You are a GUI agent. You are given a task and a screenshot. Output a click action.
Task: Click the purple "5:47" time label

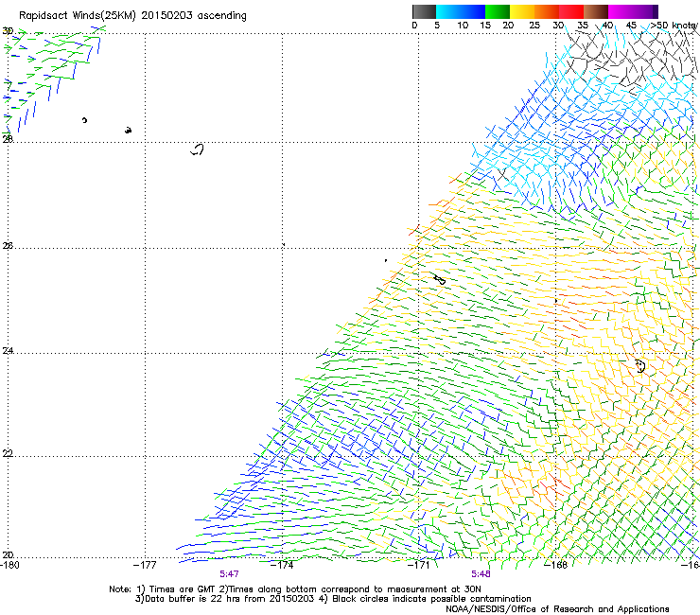tap(229, 574)
